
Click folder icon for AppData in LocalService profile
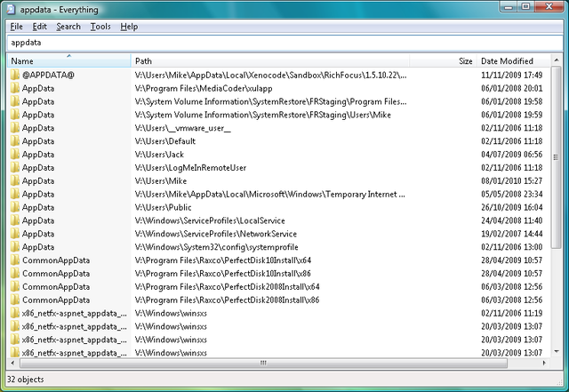[x=15, y=220]
